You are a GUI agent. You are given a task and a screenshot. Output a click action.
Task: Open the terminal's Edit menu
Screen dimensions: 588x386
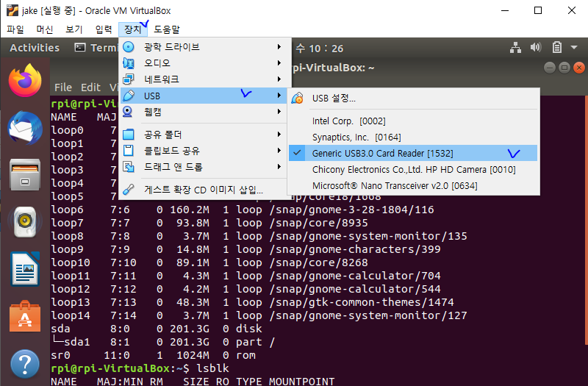click(90, 87)
